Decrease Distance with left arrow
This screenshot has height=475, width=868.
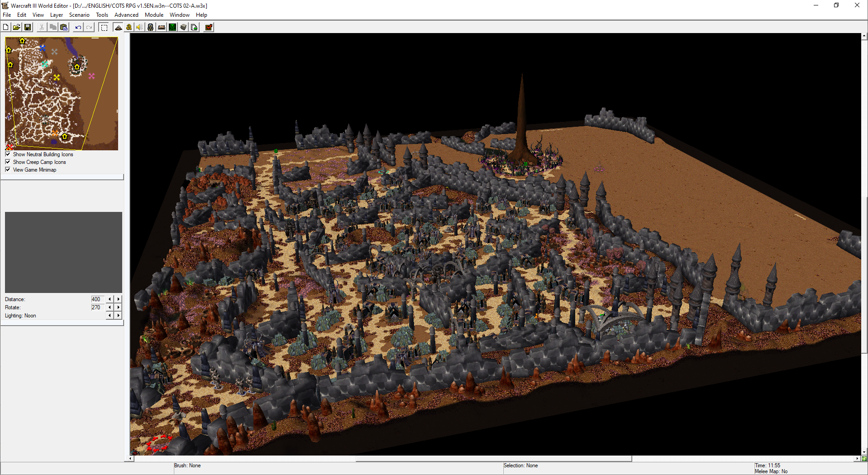coord(110,299)
